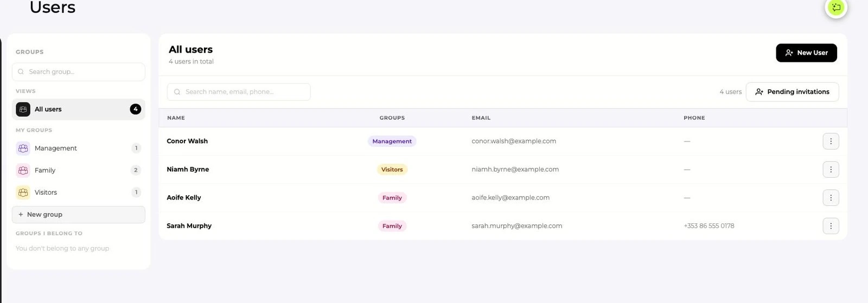Image resolution: width=868 pixels, height=303 pixels.
Task: Click the Visitors group icon in sidebar
Action: 23,192
